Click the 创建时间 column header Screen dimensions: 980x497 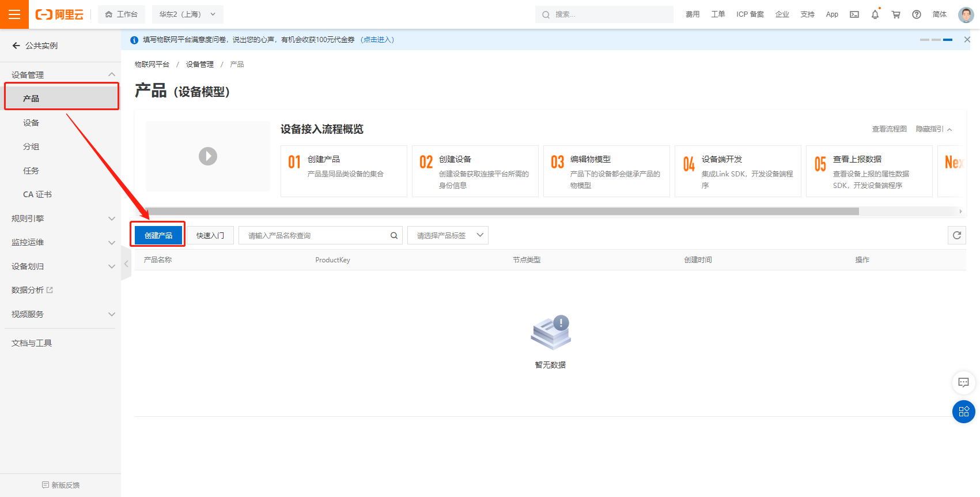(x=698, y=260)
